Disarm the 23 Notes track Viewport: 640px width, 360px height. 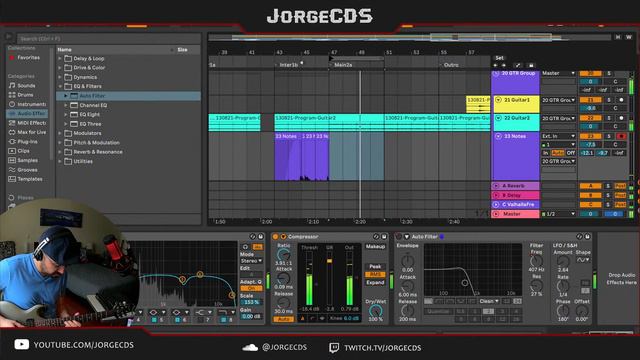point(621,136)
